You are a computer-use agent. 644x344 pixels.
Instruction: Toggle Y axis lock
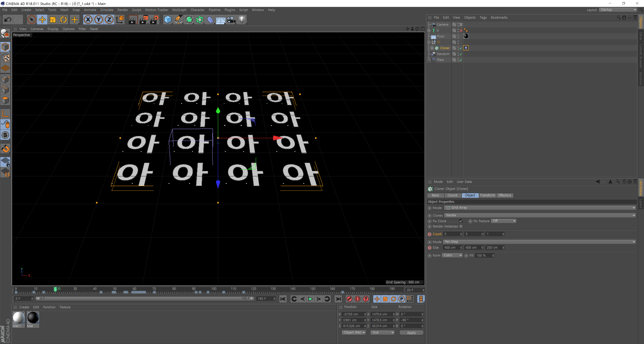98,19
